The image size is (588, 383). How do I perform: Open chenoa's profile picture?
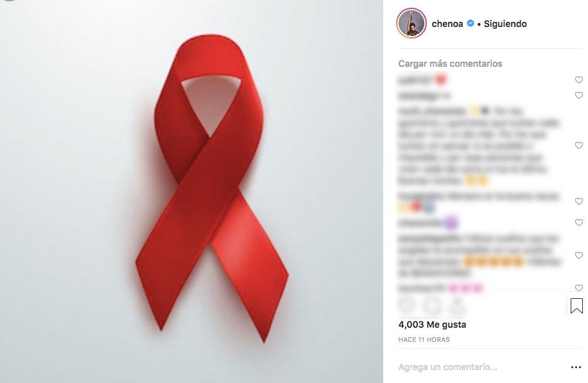411,23
